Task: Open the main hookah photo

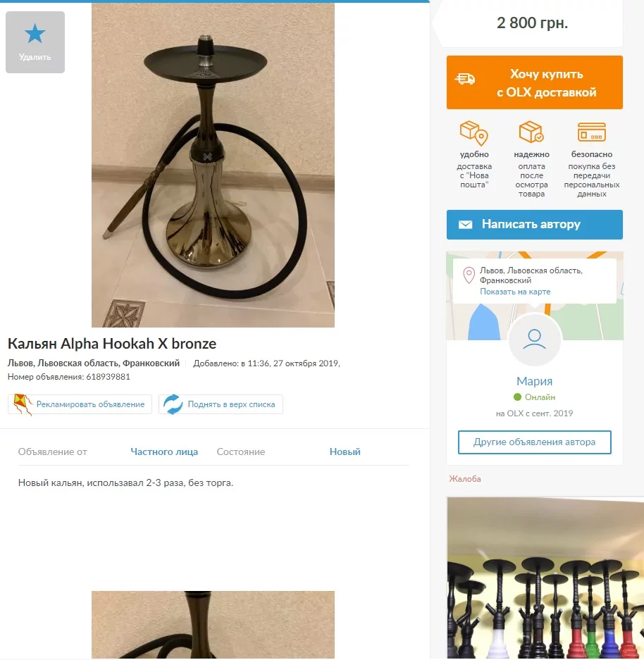Action: point(213,165)
